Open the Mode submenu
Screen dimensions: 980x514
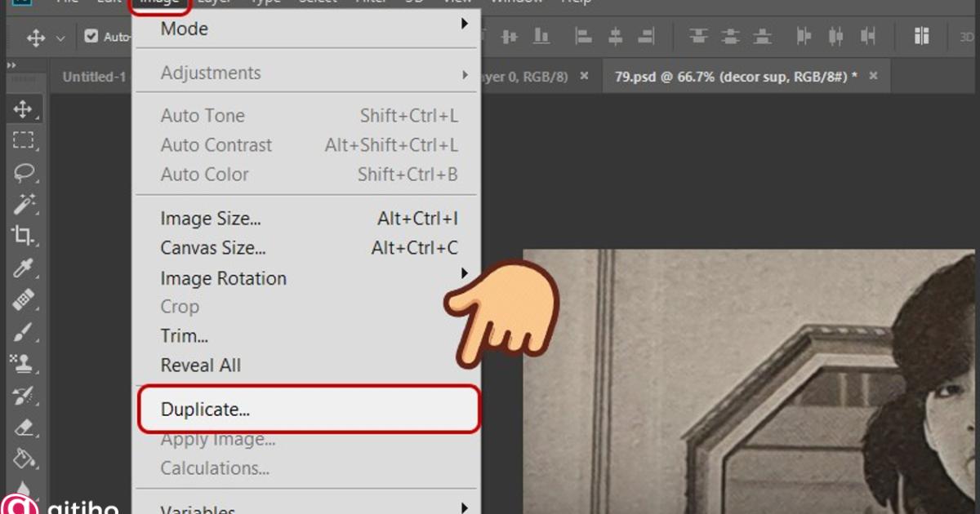tap(306, 29)
